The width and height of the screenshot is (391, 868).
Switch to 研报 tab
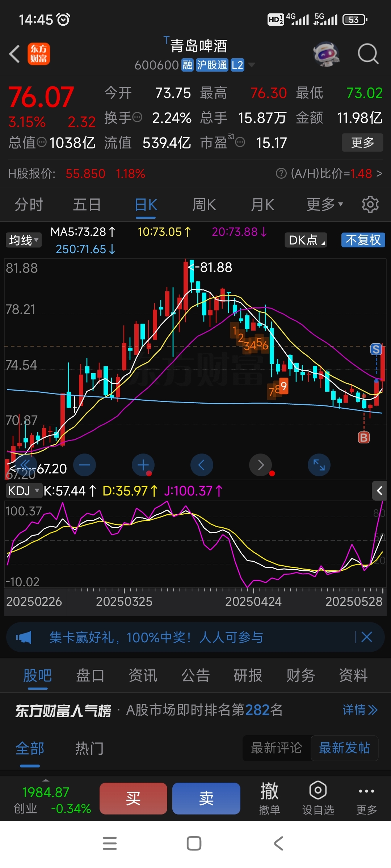pos(248,676)
